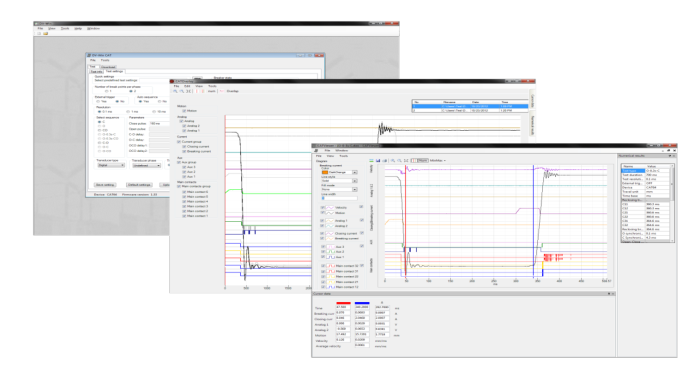
Task: Open the Transducer type dropdown
Action: click(111, 165)
